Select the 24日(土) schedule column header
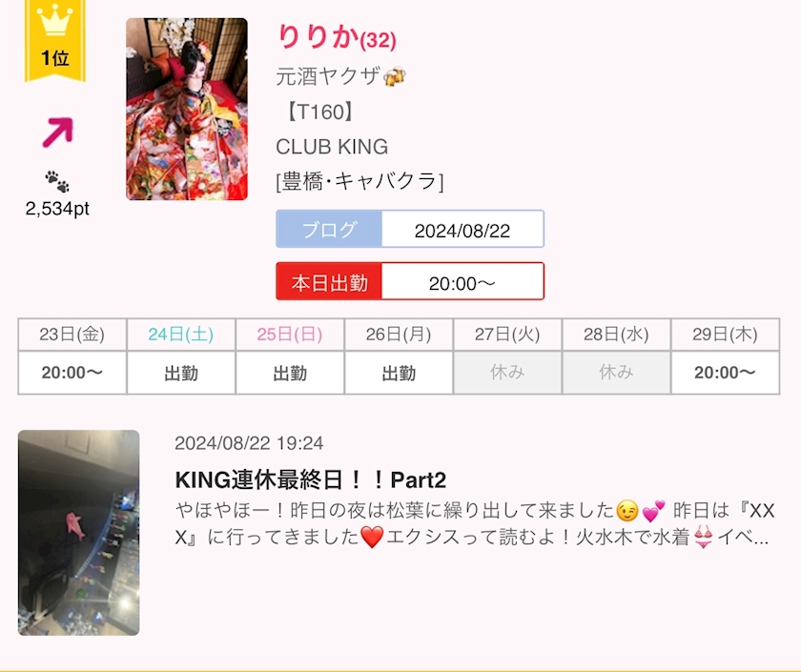 click(181, 335)
